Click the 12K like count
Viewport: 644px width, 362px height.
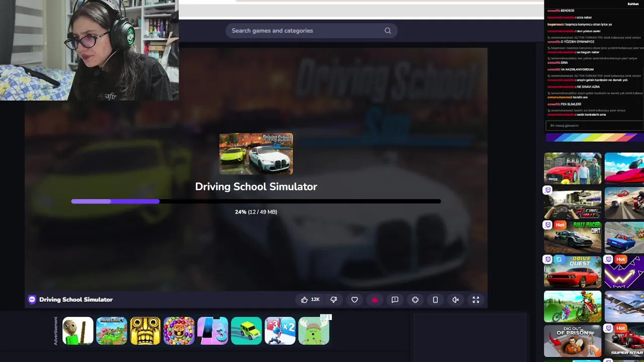coord(315,300)
